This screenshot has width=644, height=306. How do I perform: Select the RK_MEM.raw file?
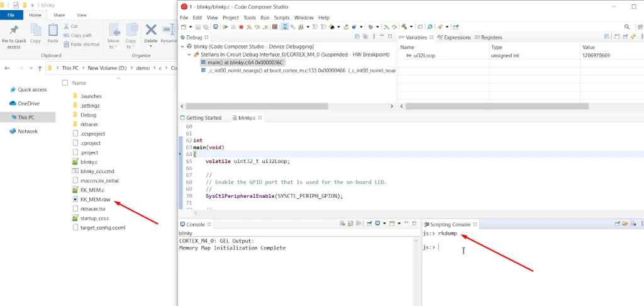point(91,200)
